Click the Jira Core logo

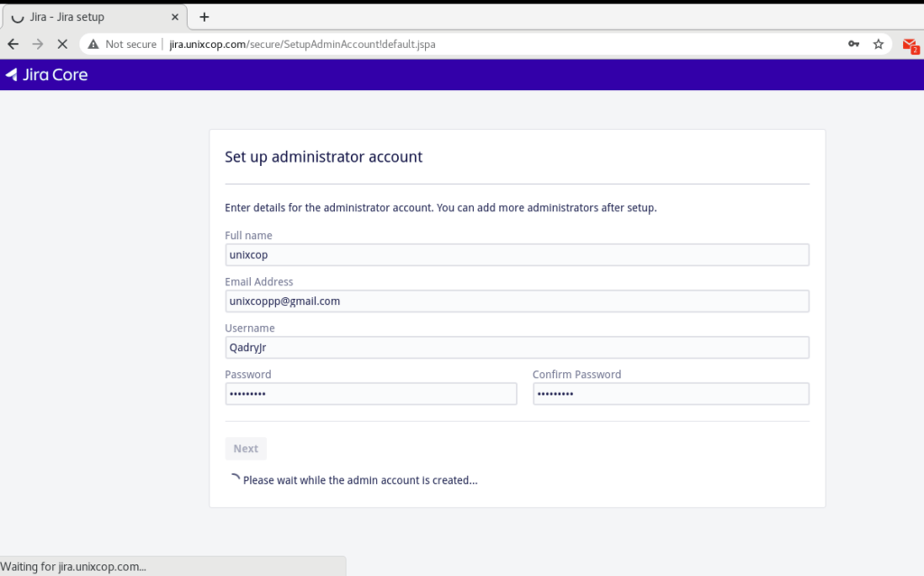(x=47, y=75)
